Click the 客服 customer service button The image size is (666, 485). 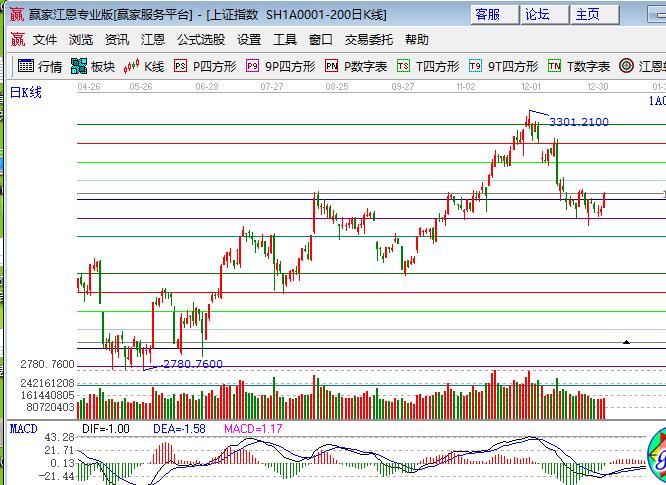488,14
